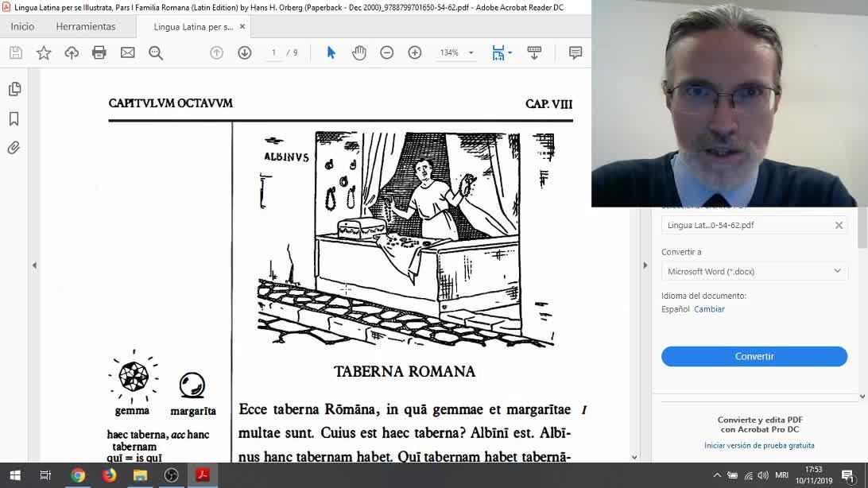Click the network icon in the system tray

pos(748,475)
